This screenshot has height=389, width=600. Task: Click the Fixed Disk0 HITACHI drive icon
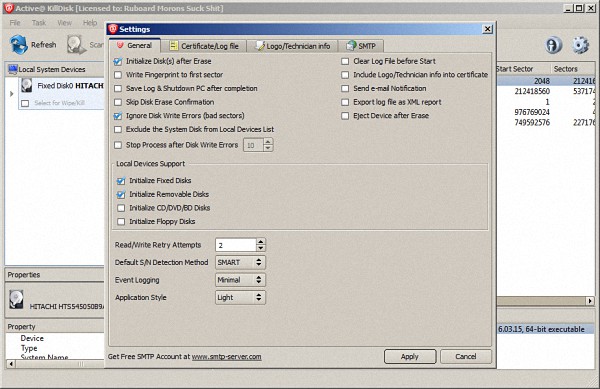(26, 86)
